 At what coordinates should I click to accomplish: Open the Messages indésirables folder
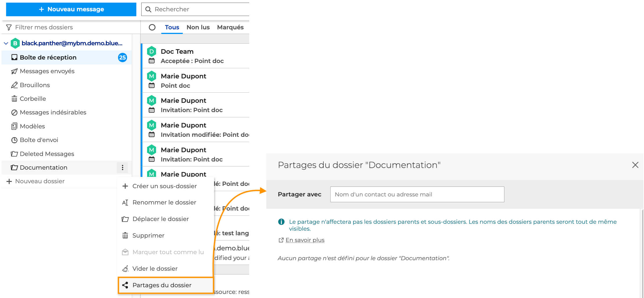pos(53,112)
